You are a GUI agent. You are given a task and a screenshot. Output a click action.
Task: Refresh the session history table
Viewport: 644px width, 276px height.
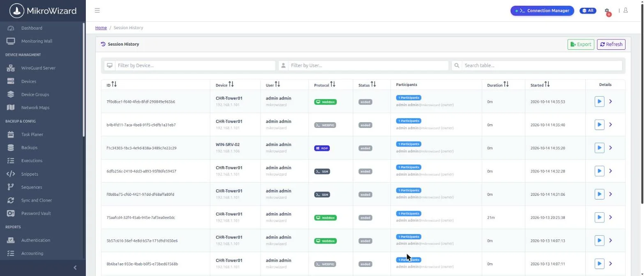611,44
